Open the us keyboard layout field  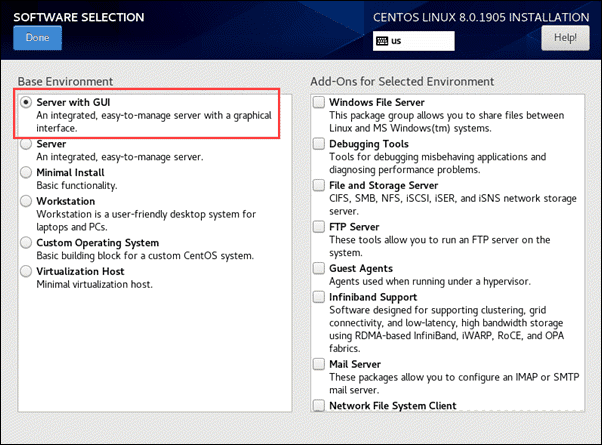click(x=413, y=41)
